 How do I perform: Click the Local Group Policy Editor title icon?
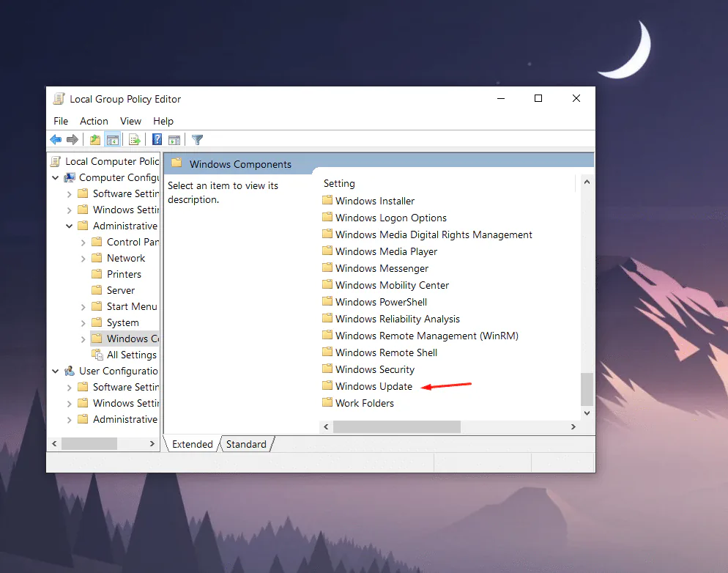pyautogui.click(x=59, y=99)
